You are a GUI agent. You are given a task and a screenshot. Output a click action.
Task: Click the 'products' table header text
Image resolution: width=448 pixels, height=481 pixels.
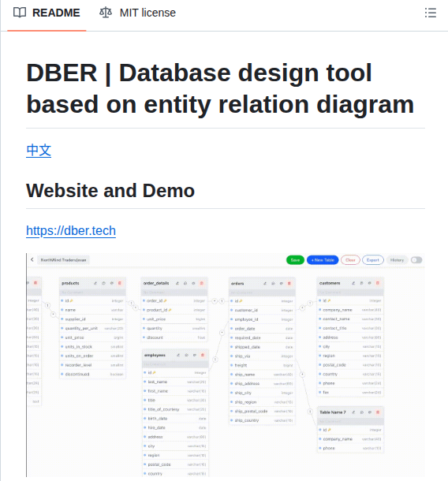pyautogui.click(x=70, y=283)
